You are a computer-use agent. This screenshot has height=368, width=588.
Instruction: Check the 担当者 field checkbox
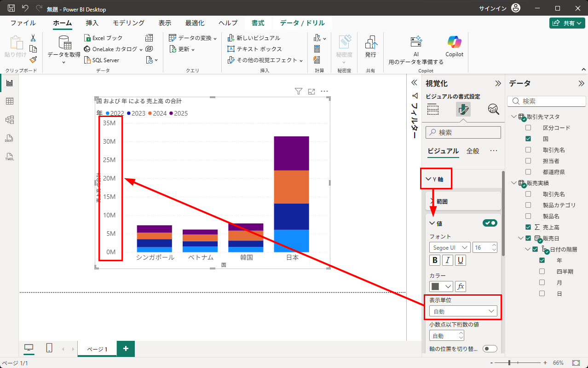[x=528, y=161]
